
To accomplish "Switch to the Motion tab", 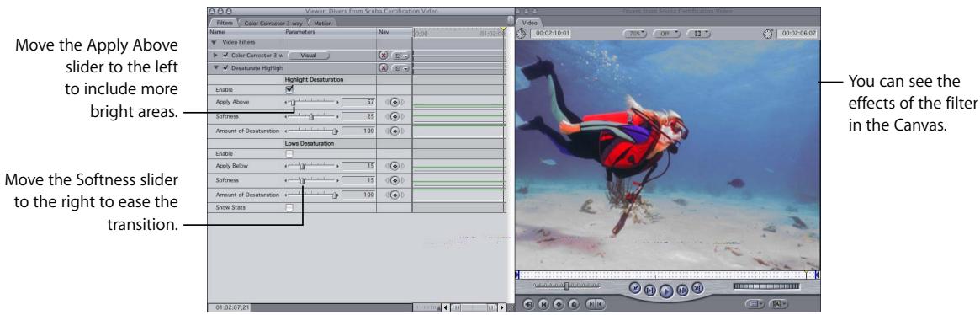I will tap(323, 24).
